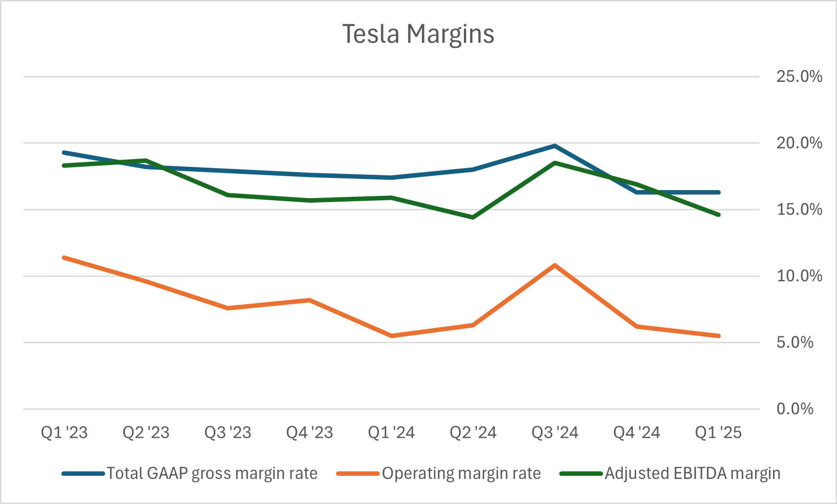Click the orange legend line marker
The image size is (837, 504).
358,474
